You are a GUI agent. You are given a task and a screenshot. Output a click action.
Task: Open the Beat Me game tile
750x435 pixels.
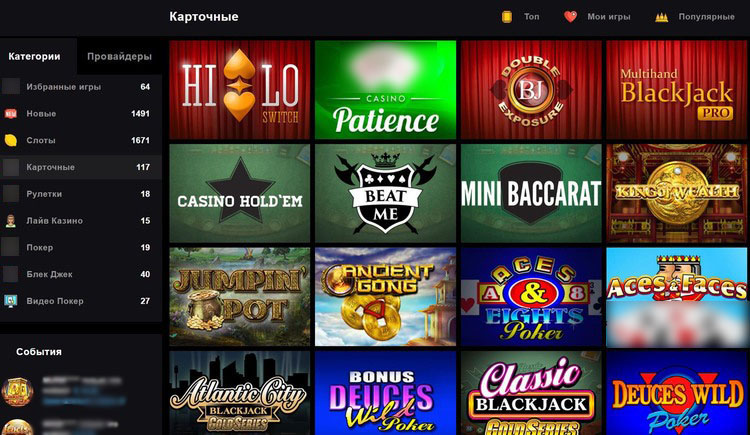(386, 193)
